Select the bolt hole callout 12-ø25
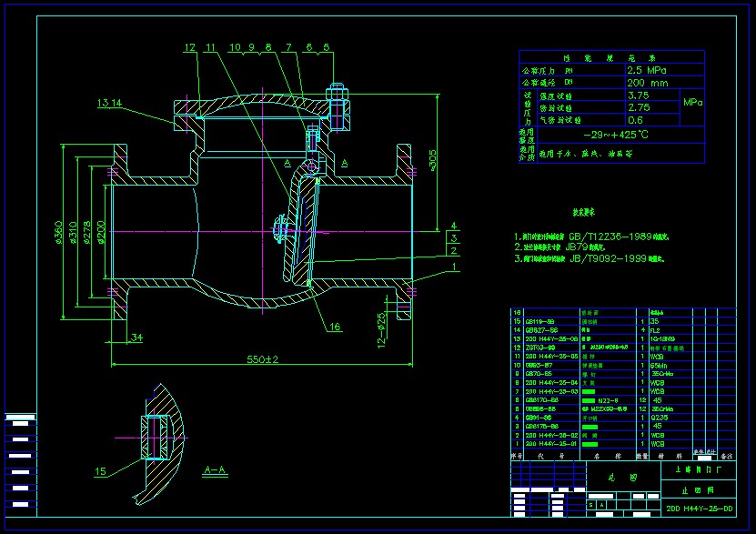This screenshot has width=756, height=534. pos(381,330)
